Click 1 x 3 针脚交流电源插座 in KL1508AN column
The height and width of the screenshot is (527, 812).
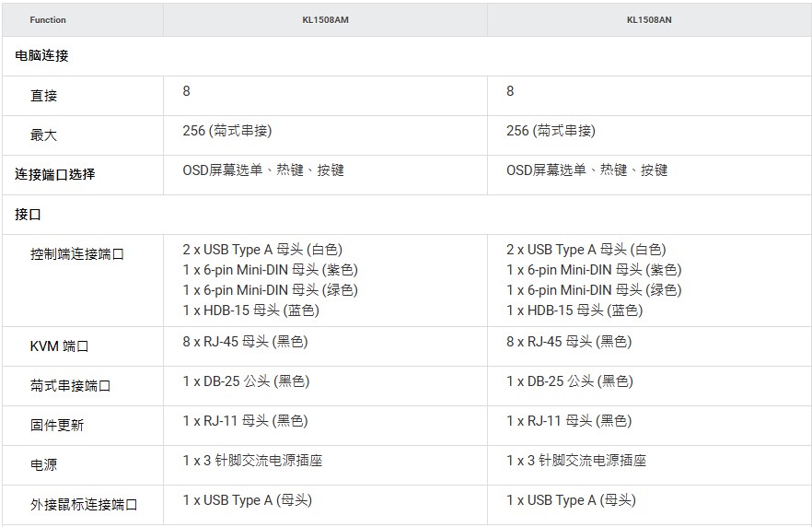pyautogui.click(x=575, y=461)
